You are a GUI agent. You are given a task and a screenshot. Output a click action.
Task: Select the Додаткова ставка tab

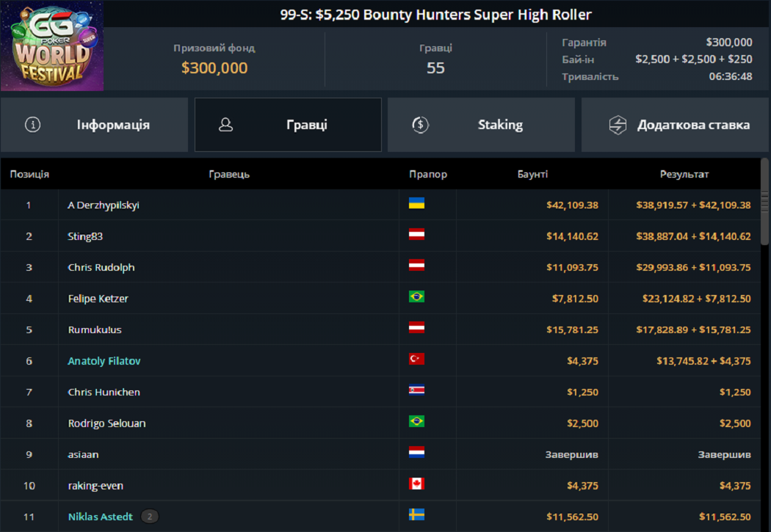[x=674, y=125]
